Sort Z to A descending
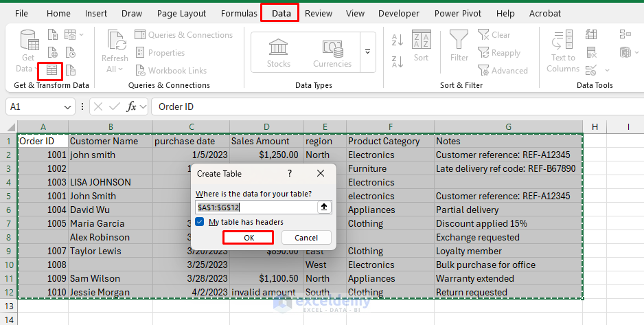This screenshot has width=644, height=325. (x=397, y=62)
